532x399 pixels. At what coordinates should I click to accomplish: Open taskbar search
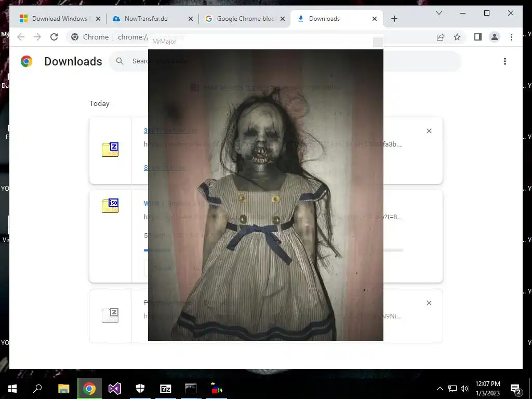pos(37,389)
